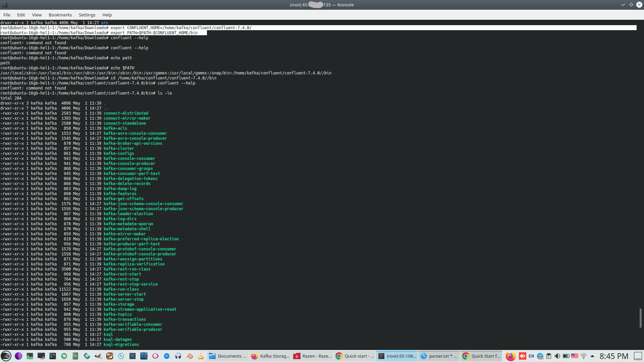Click the Audacity headphones icon
Screen dimensions: 644x362
click(178, 356)
